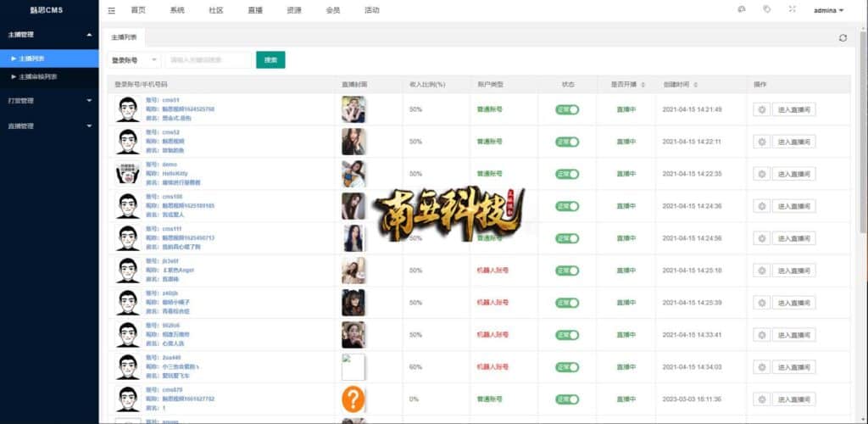Image resolution: width=868 pixels, height=424 pixels.
Task: Click the fullscreen icon in top bar
Action: 793,9
